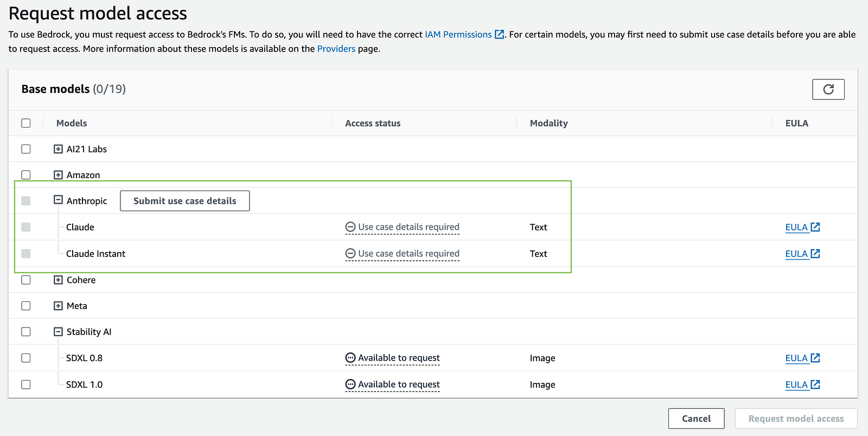
Task: Click the SDXL 1.0 model name
Action: [84, 384]
